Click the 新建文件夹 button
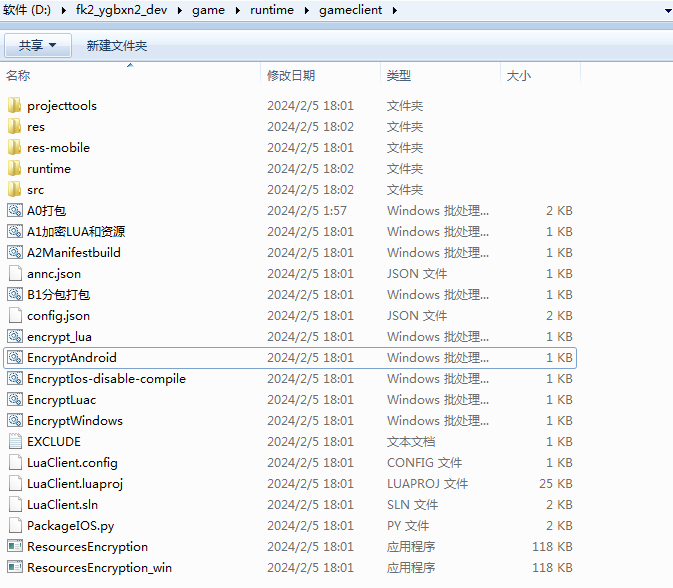This screenshot has height=588, width=673. (117, 46)
